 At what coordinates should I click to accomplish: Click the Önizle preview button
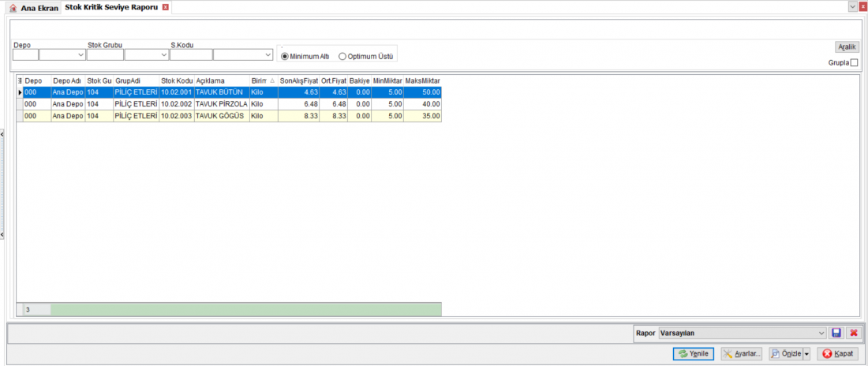tap(785, 354)
